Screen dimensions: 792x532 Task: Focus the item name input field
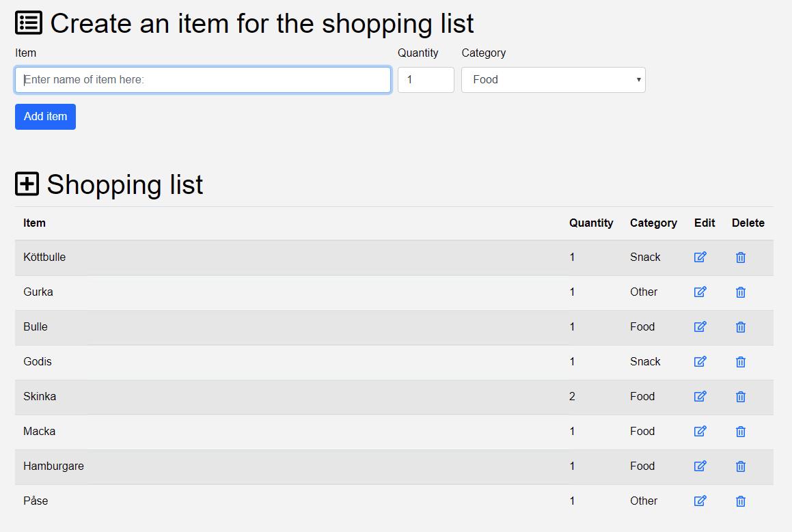(203, 80)
